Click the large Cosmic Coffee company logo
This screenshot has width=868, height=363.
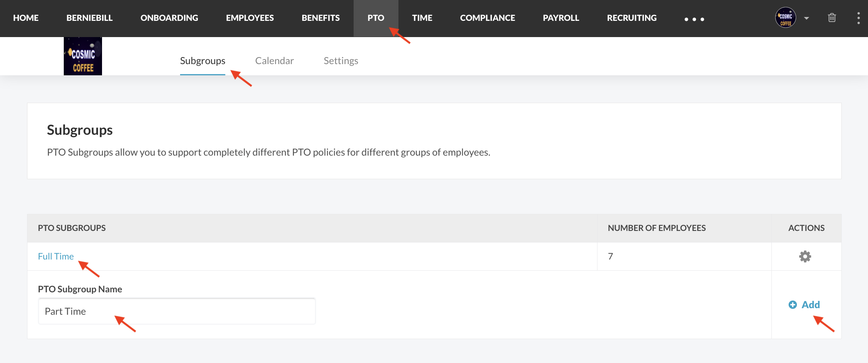(x=83, y=56)
